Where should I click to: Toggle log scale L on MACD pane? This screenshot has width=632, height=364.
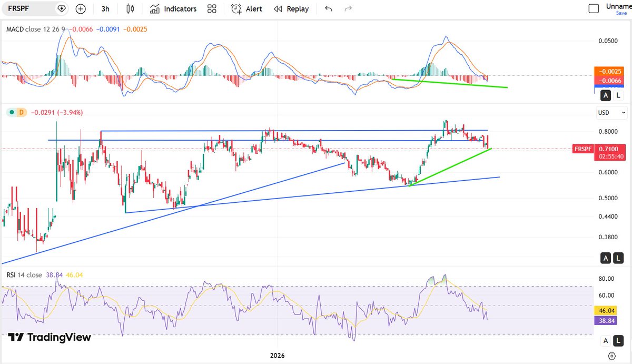pyautogui.click(x=619, y=95)
